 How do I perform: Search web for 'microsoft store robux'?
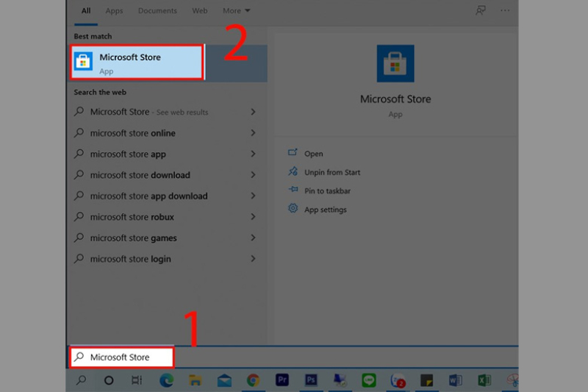pos(132,217)
